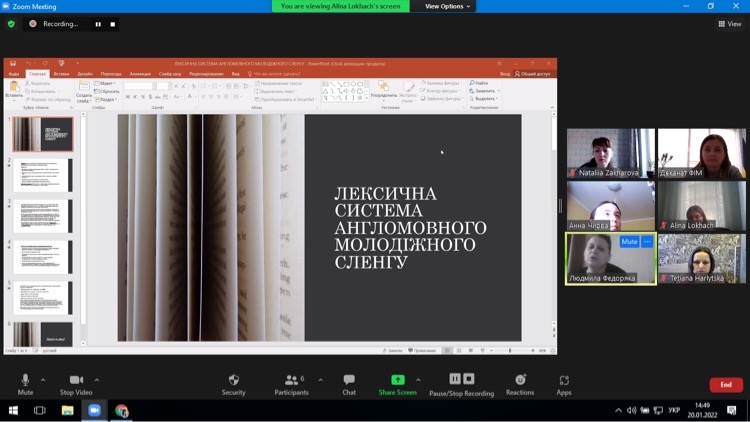Pause recording using the top recording indicator

(x=98, y=24)
